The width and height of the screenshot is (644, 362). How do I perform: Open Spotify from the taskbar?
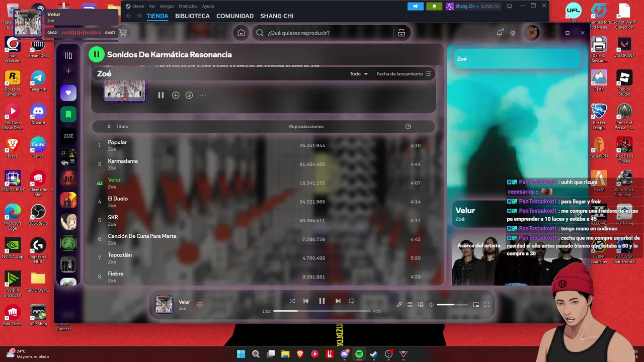pos(359,354)
